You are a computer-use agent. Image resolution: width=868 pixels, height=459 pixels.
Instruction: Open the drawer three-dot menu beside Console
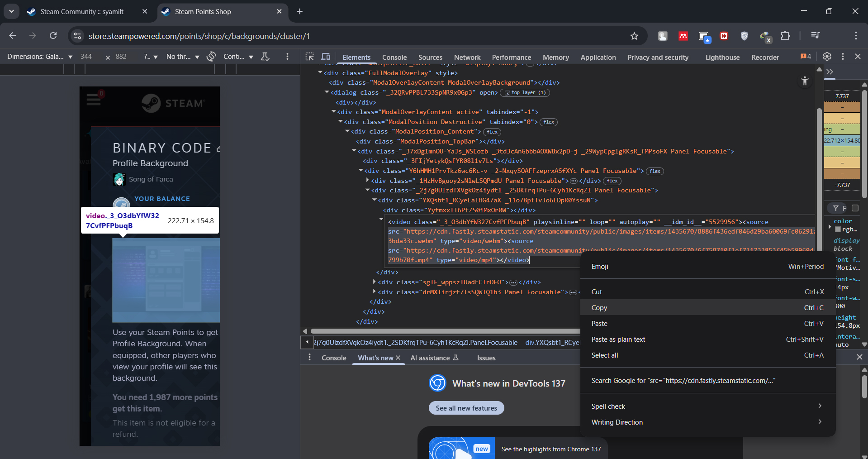tap(309, 358)
